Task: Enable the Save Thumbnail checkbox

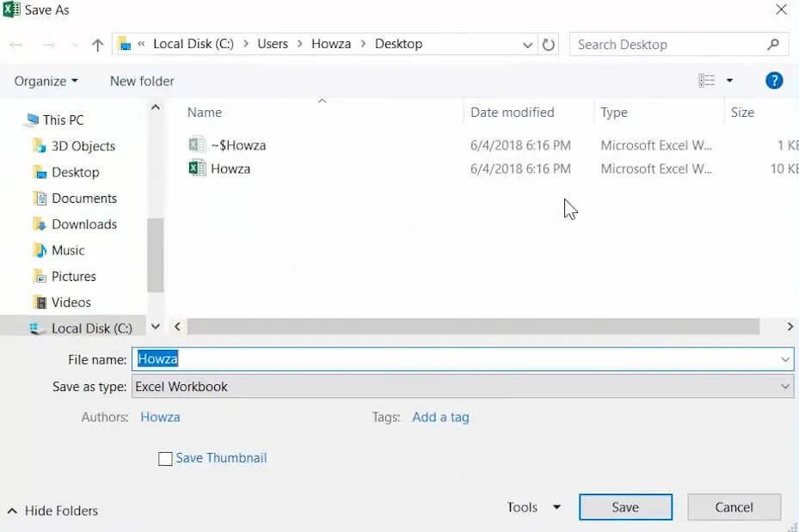Action: coord(165,459)
